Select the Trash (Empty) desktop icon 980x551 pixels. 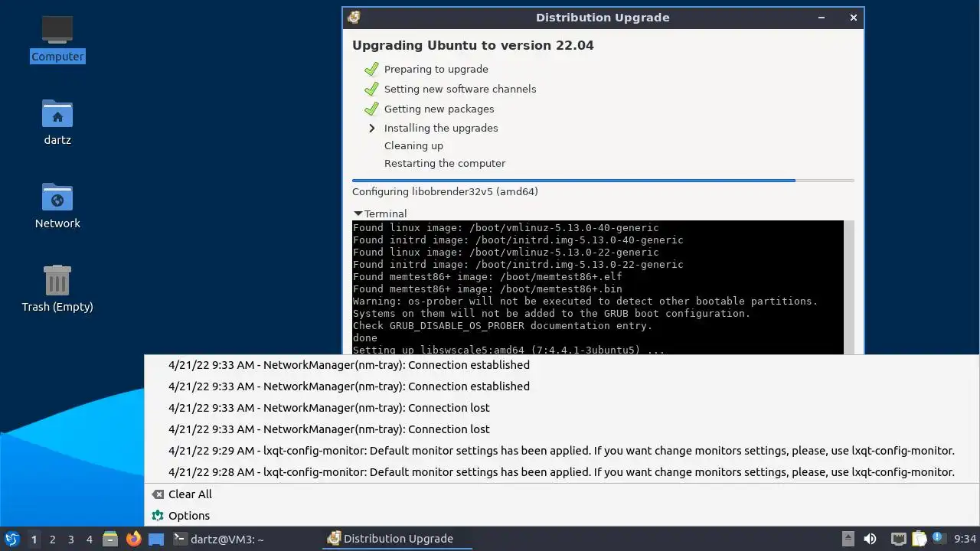[57, 289]
